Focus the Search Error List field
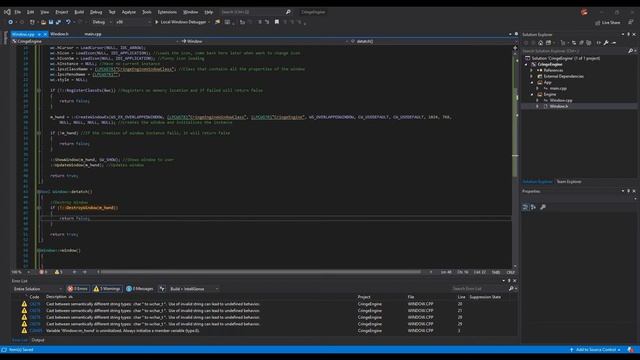Viewport: 640px width, 360px height. click(479, 289)
